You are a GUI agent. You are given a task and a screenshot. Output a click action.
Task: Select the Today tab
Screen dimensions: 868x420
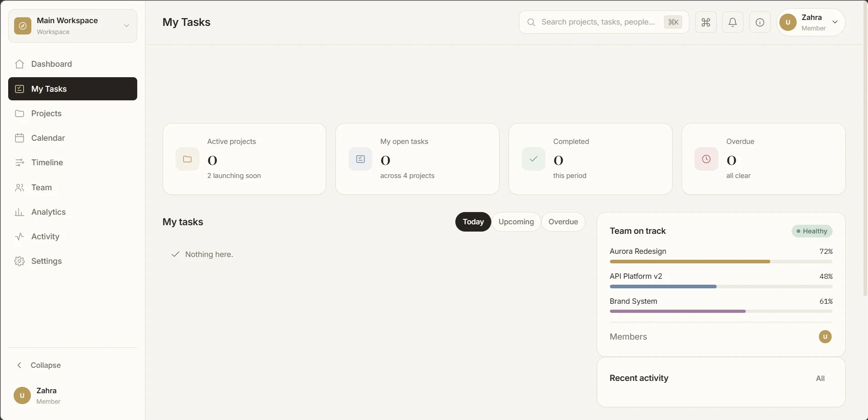point(473,222)
